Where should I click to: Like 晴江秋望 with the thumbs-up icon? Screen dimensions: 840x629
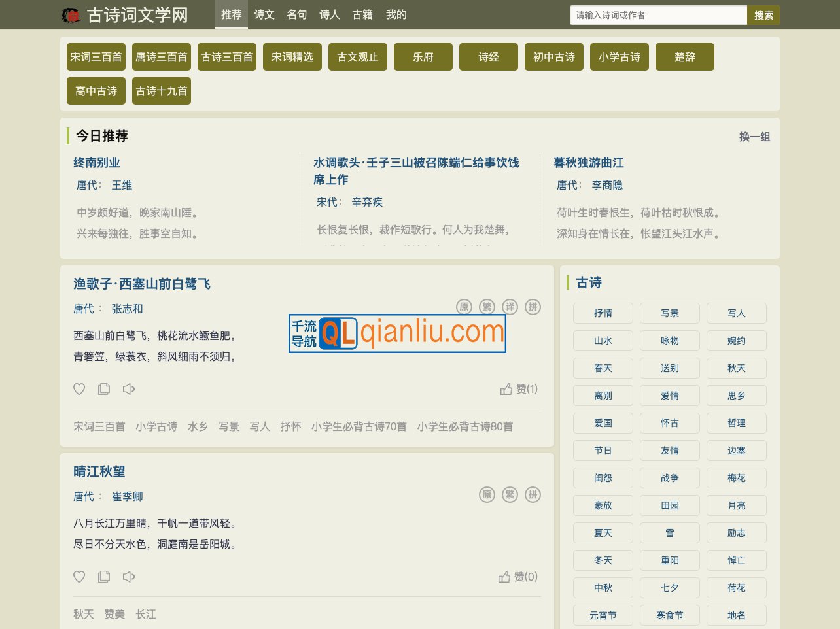coord(517,577)
